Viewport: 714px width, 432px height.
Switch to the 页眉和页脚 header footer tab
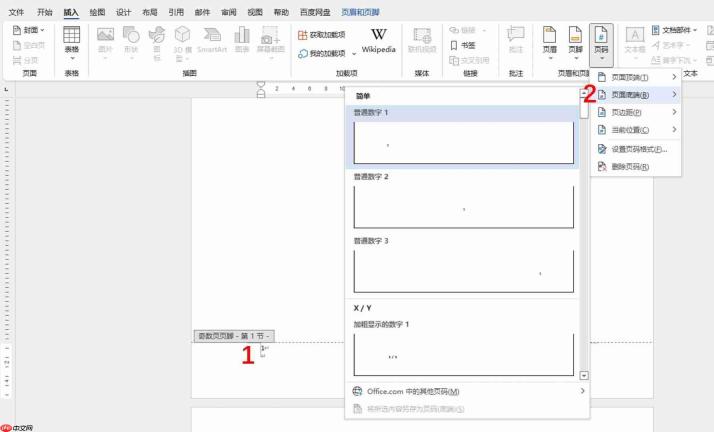(360, 12)
